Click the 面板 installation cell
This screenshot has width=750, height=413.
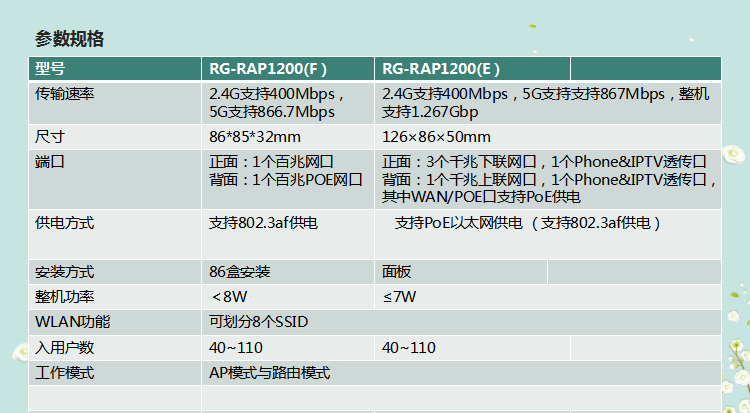click(397, 272)
